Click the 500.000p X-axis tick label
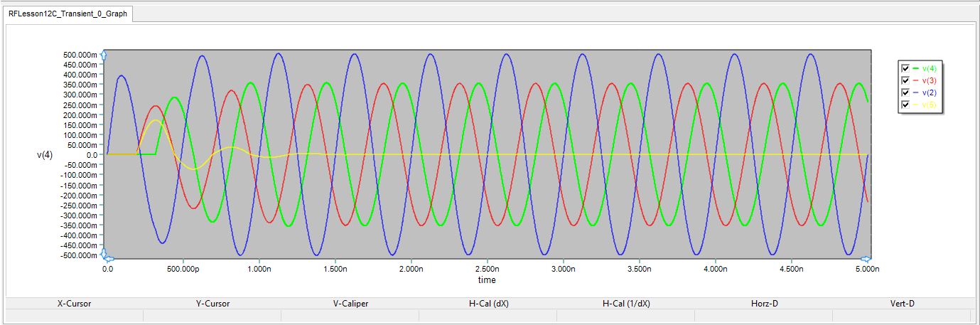This screenshot has width=980, height=325. (183, 270)
